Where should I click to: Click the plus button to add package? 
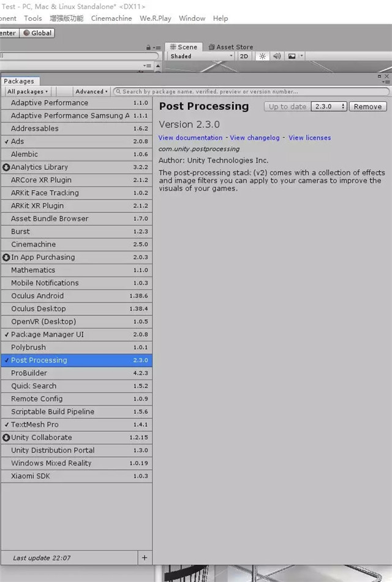pyautogui.click(x=145, y=557)
